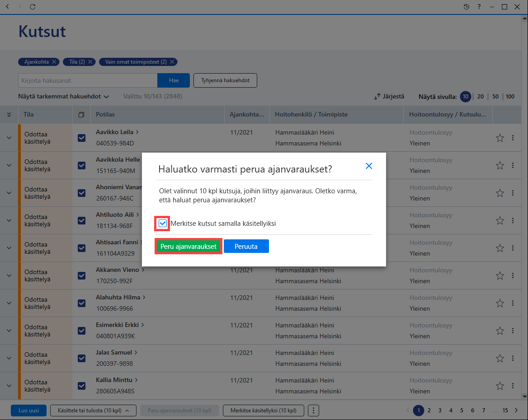
Task: Click the Järjestä sort icon
Action: pyautogui.click(x=377, y=97)
